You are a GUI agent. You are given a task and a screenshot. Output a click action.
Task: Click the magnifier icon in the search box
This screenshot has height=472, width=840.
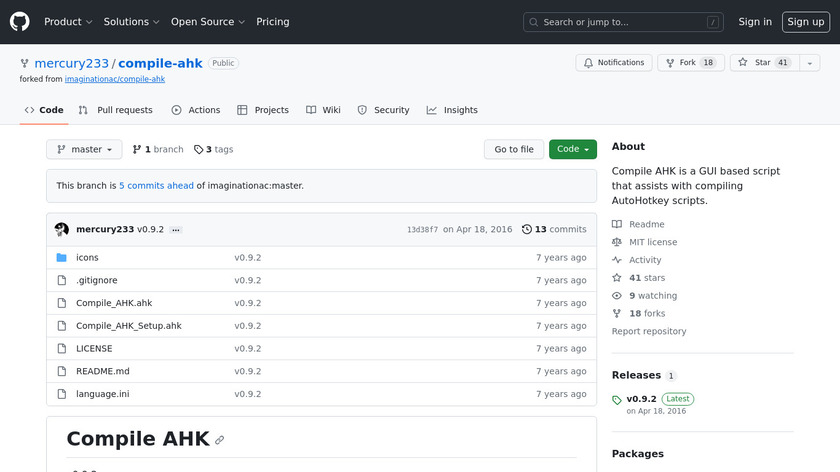point(534,23)
